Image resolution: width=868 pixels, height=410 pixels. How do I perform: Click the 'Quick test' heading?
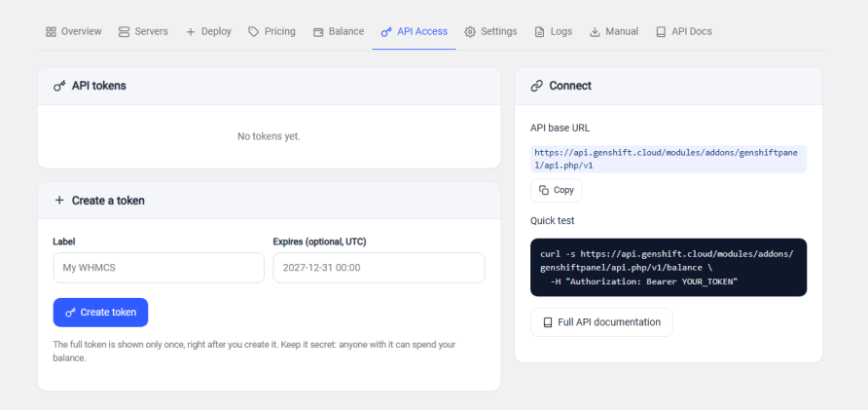pos(553,220)
